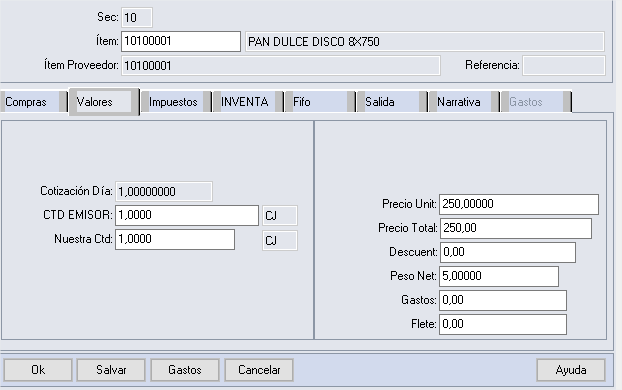Viewport: 622px width, 390px height.
Task: Click the Precio Unit field
Action: coord(519,204)
